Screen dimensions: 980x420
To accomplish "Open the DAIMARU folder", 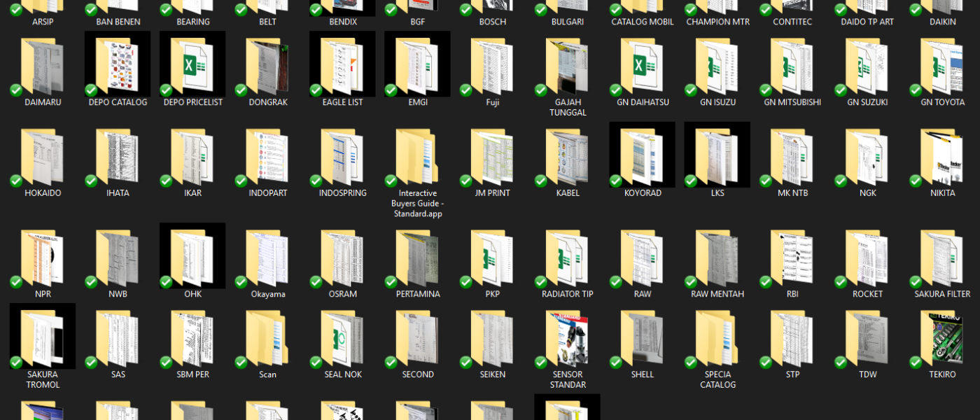I will [43, 67].
